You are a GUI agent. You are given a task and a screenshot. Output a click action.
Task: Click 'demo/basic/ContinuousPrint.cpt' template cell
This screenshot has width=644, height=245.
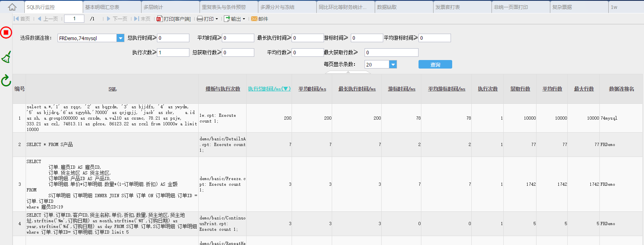[222, 224]
